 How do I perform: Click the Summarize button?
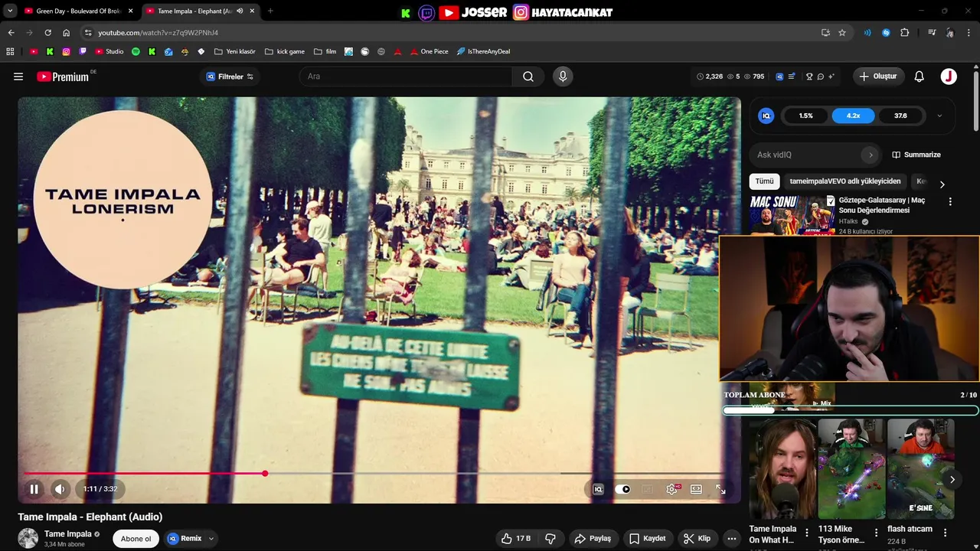pyautogui.click(x=916, y=155)
